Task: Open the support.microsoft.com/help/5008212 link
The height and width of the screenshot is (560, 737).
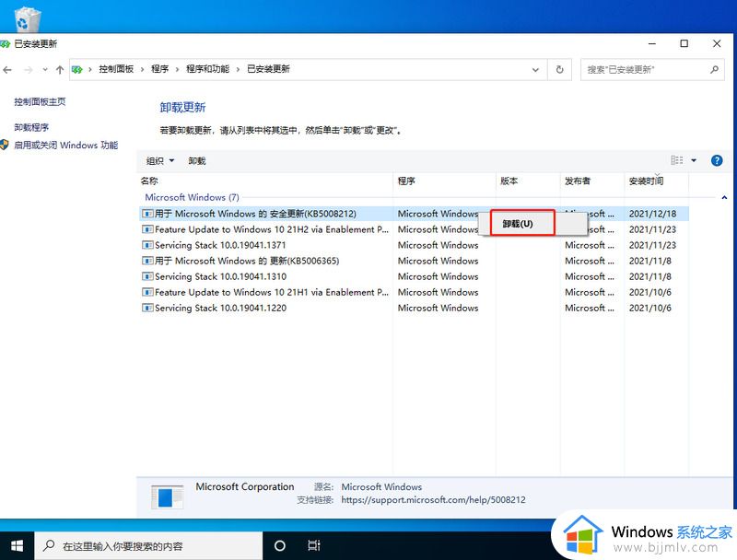Action: point(433,500)
